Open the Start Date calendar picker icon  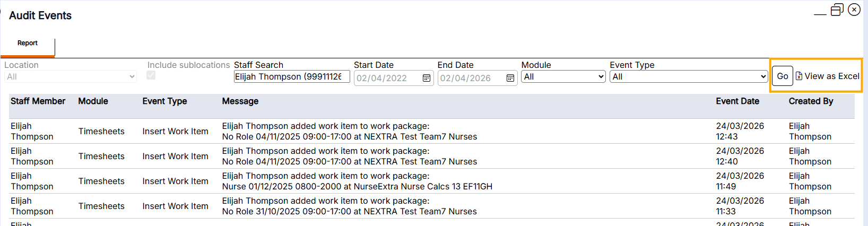[x=426, y=78]
